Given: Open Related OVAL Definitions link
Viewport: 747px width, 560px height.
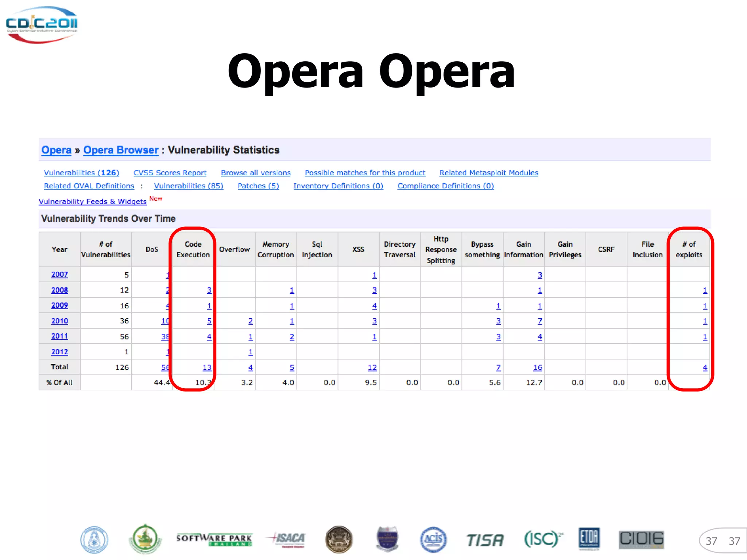Looking at the screenshot, I should (89, 186).
